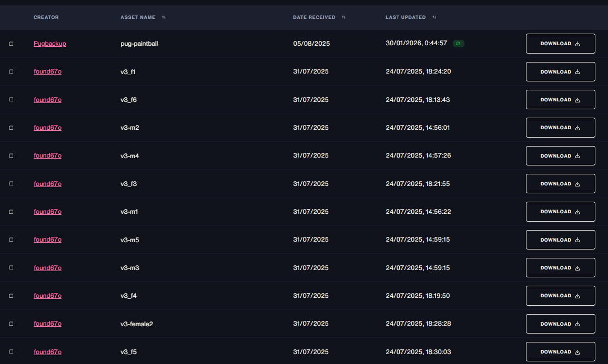Download the pug-paintball asset

coord(560,44)
